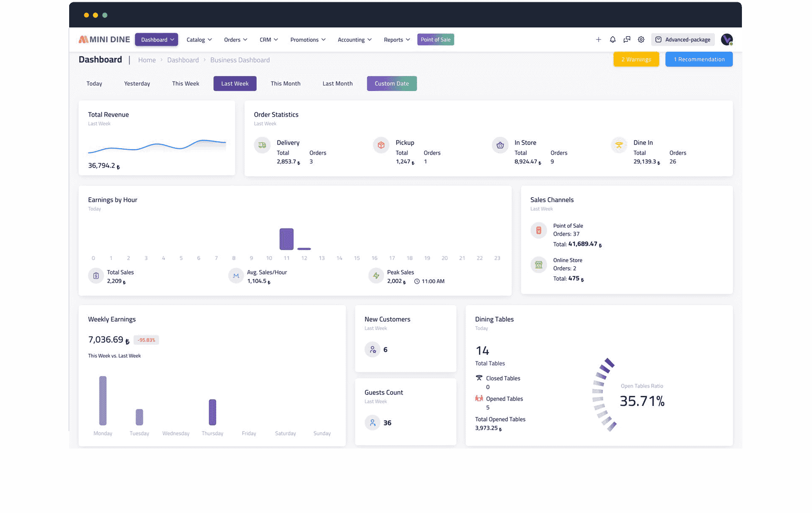Click the 7,036.69 weekly earnings value

[x=109, y=340]
